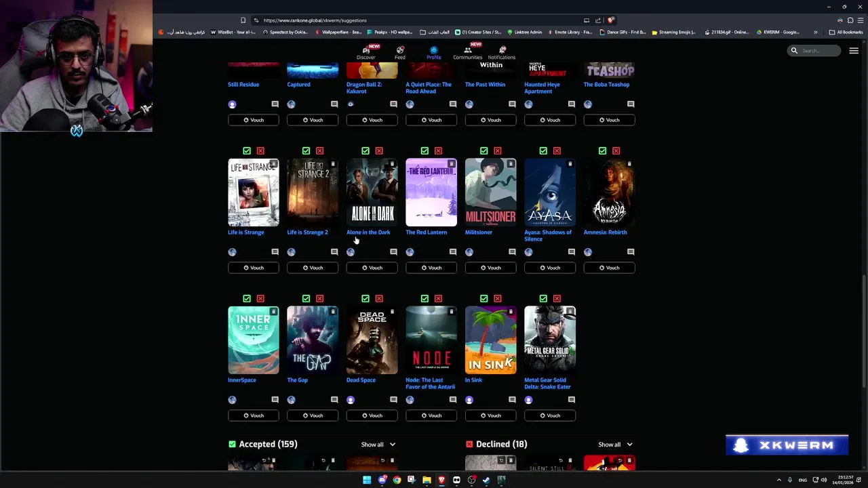Open Streaming Emojis bookmark folder
Viewport: 868px width, 488px height.
pyautogui.click(x=673, y=32)
